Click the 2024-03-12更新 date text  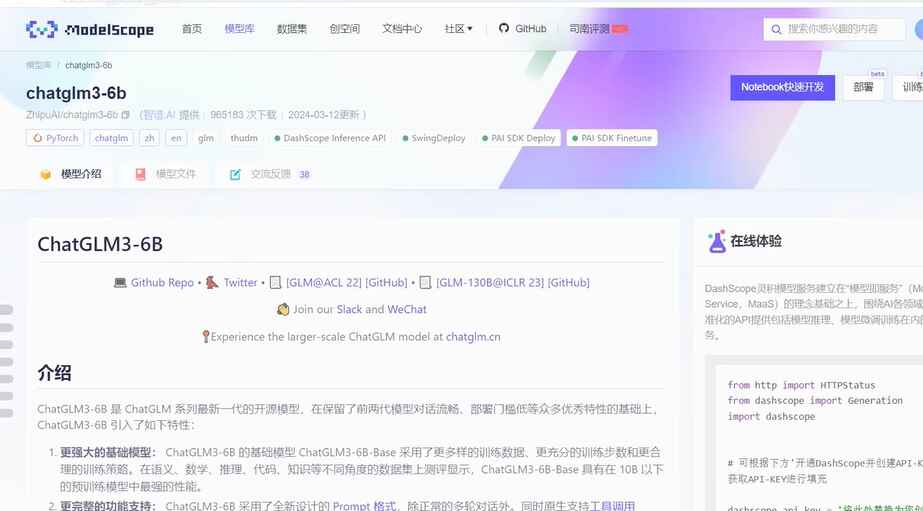pyautogui.click(x=324, y=115)
